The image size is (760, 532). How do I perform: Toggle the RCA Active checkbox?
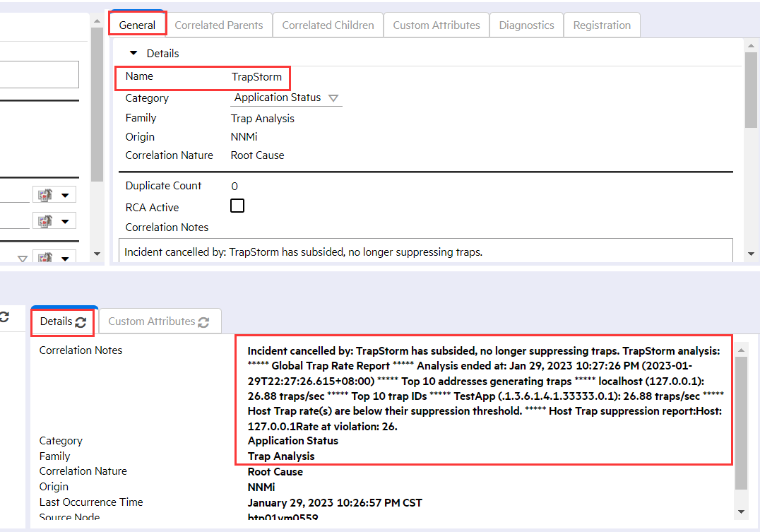[x=237, y=206]
